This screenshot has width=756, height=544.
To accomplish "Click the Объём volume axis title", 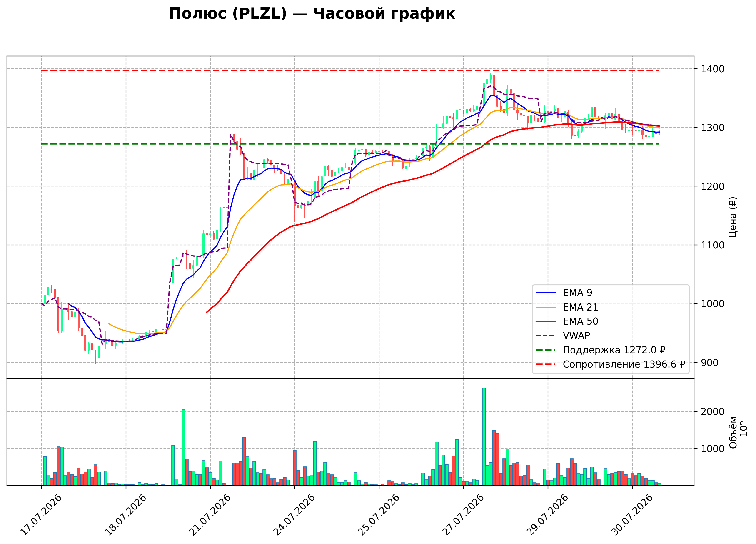I will coord(733,432).
